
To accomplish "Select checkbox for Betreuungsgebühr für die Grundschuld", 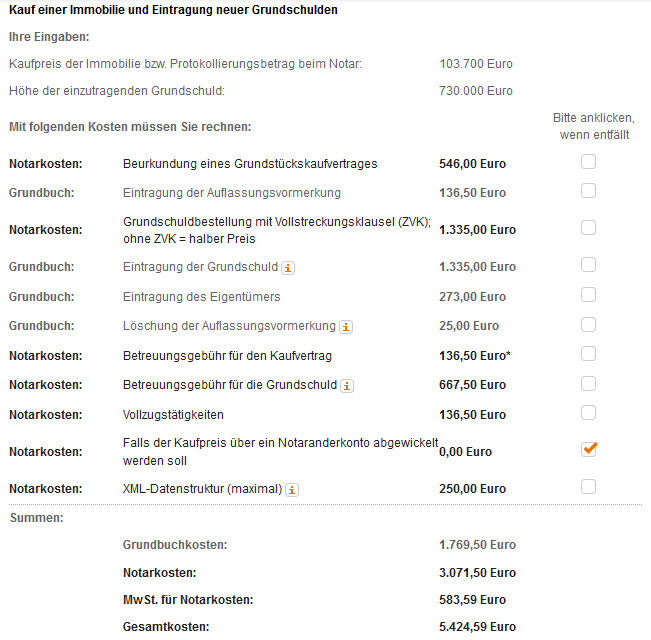I will (589, 383).
